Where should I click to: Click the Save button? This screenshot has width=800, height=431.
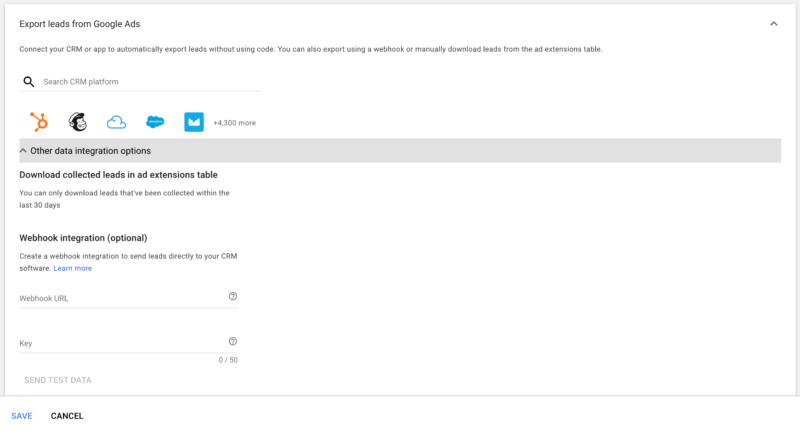pos(22,416)
